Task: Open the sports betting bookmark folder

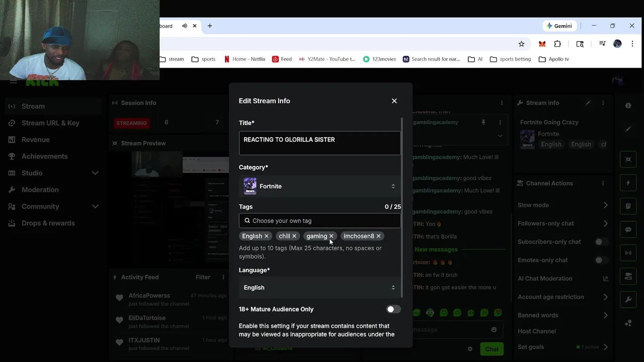Action: 510,59
